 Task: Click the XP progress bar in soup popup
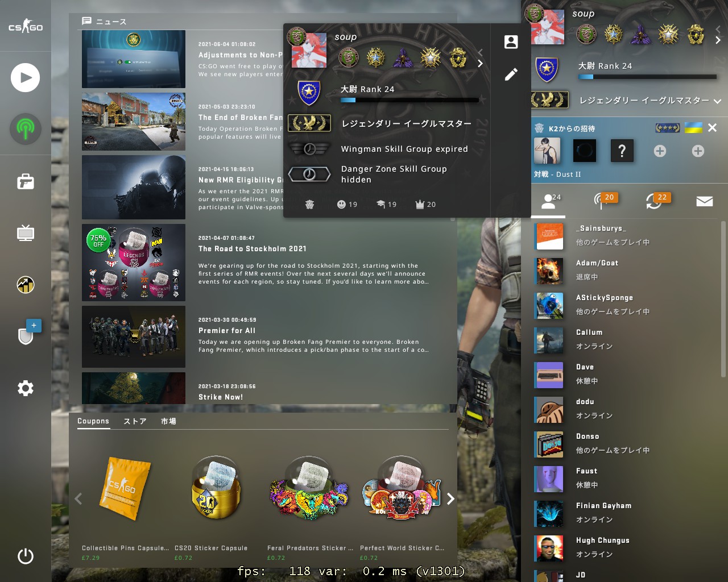(x=409, y=100)
